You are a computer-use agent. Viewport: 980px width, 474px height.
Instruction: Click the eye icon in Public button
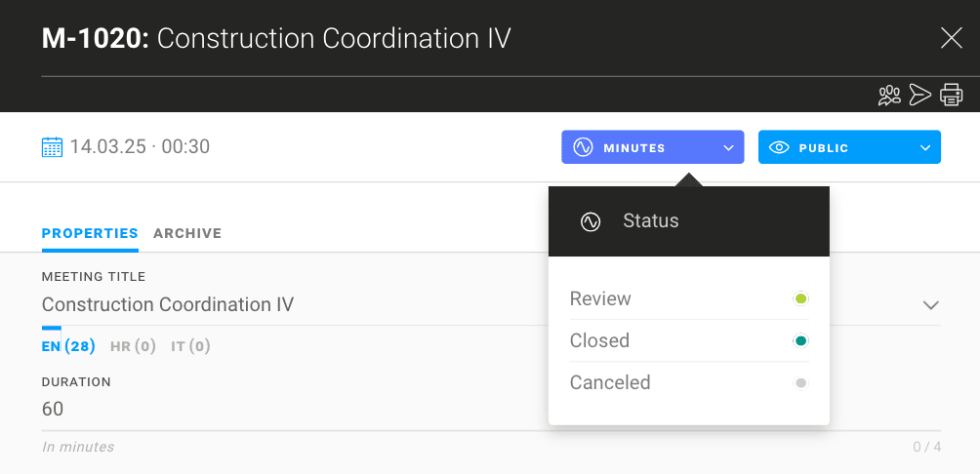click(x=779, y=148)
